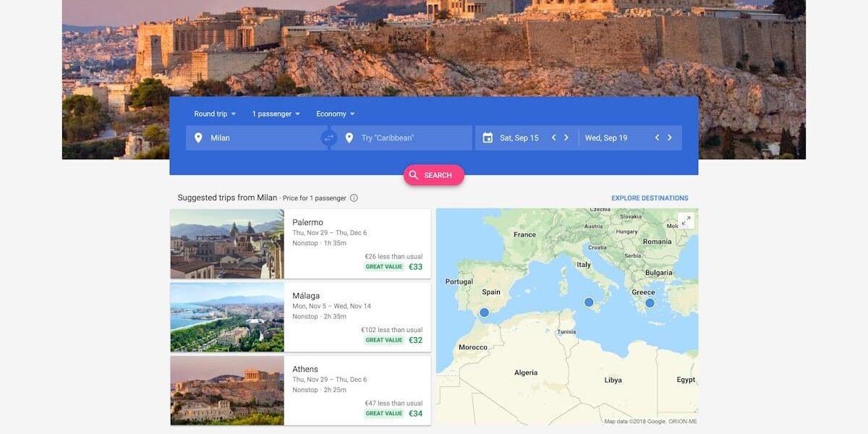Select the Palermo destination title
868x434 pixels.
(308, 222)
